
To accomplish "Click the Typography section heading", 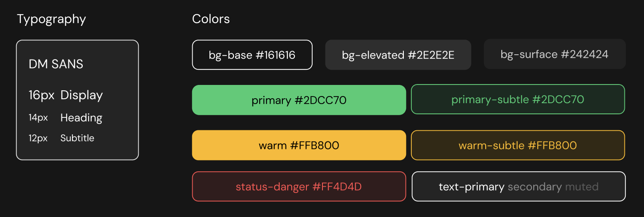I will click(52, 20).
